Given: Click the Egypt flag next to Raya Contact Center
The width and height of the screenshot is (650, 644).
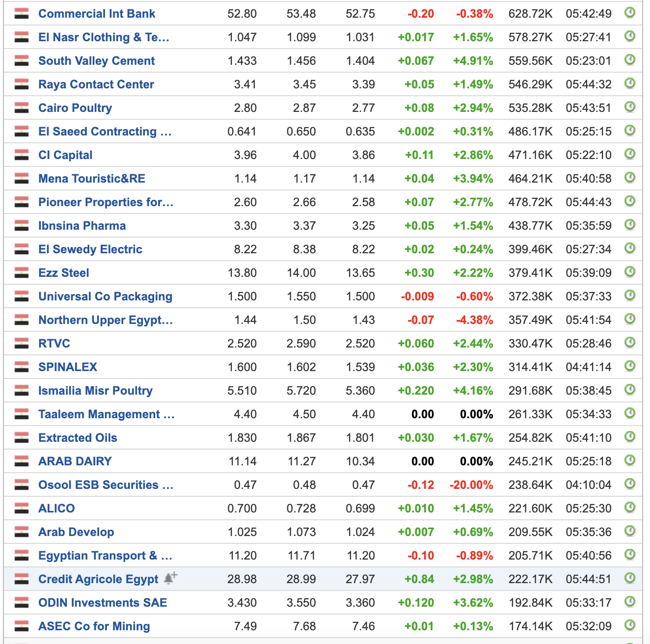Looking at the screenshot, I should click(x=22, y=84).
